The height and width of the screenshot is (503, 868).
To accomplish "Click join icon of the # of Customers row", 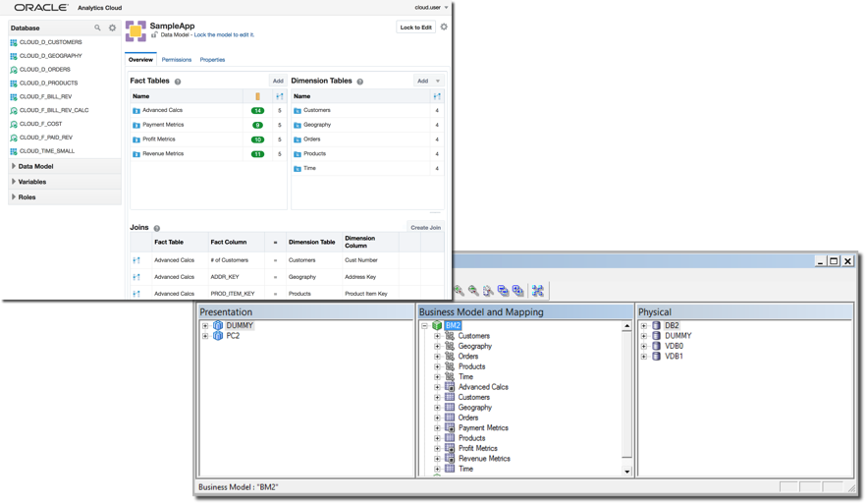I will pos(136,260).
